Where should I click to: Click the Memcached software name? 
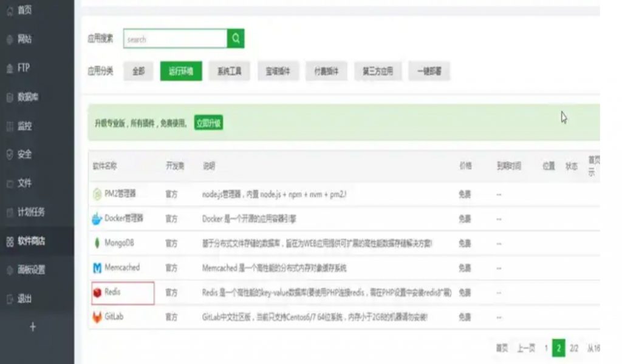point(122,268)
